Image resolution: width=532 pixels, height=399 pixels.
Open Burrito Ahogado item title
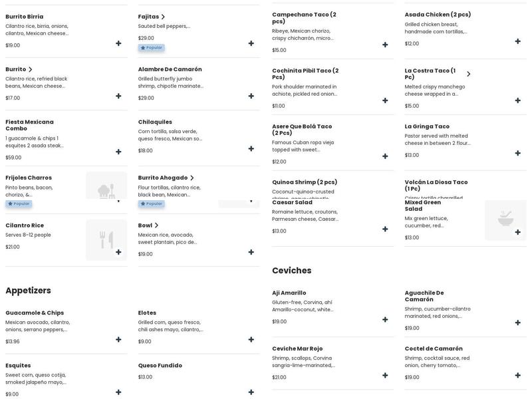click(162, 178)
